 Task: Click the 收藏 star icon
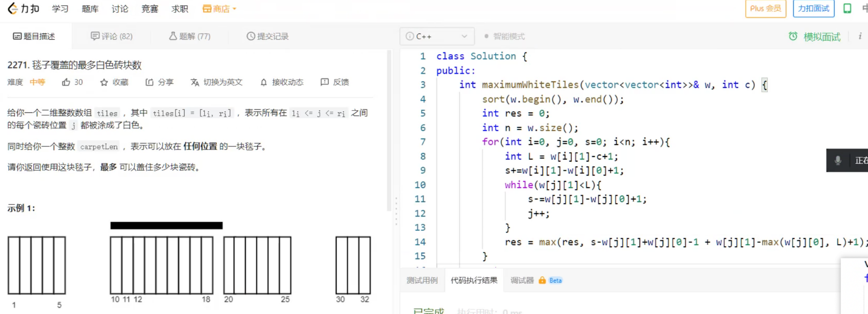(104, 82)
